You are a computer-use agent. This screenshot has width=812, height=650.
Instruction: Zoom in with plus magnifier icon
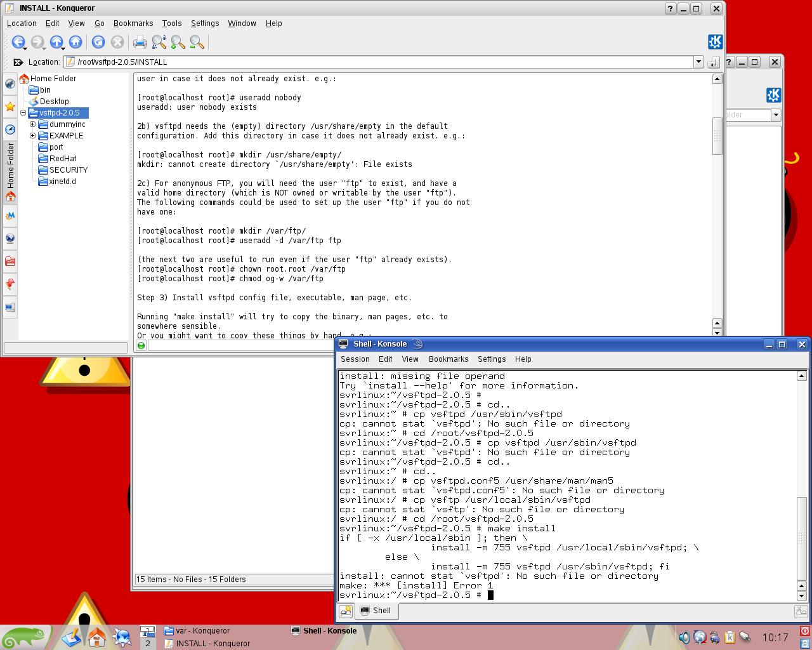(x=178, y=43)
